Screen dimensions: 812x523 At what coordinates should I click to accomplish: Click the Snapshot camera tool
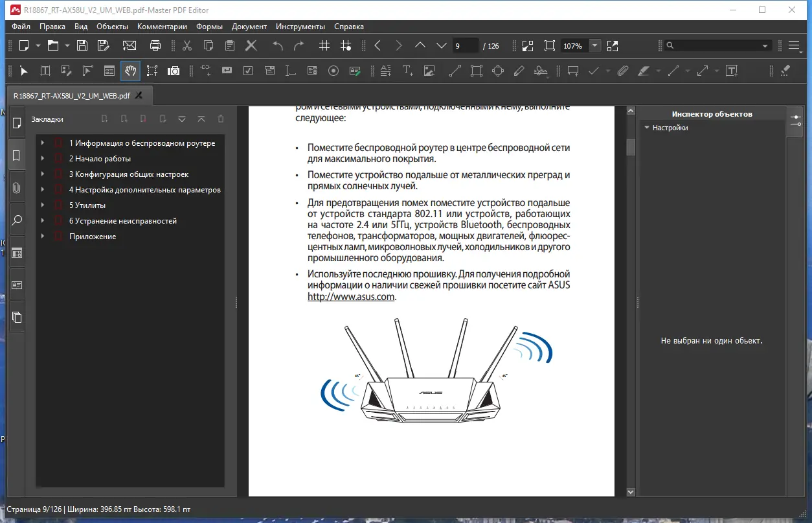(x=174, y=71)
